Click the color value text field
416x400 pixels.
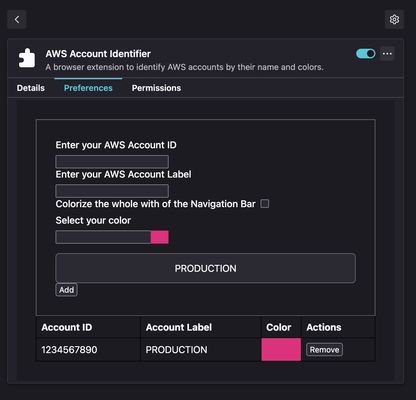tap(103, 237)
